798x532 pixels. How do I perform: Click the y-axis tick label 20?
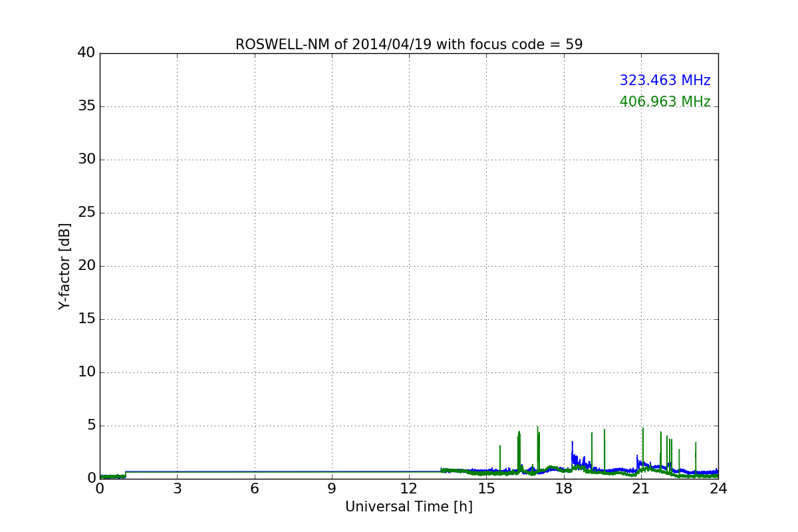[x=86, y=266]
